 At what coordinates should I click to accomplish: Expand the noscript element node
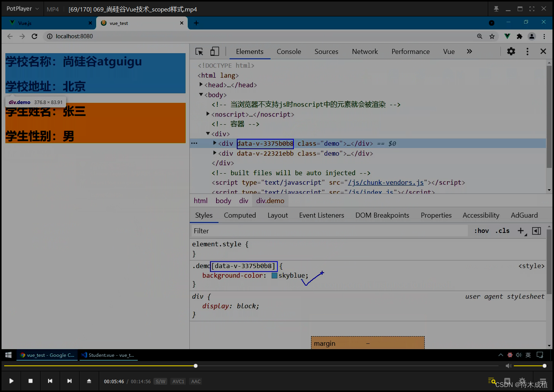(x=208, y=114)
